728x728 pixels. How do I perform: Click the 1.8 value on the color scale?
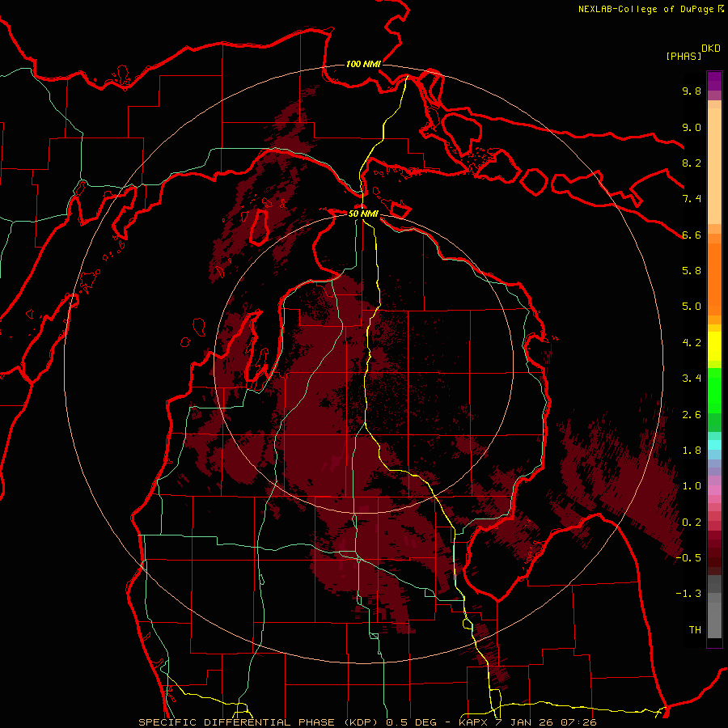click(x=692, y=451)
